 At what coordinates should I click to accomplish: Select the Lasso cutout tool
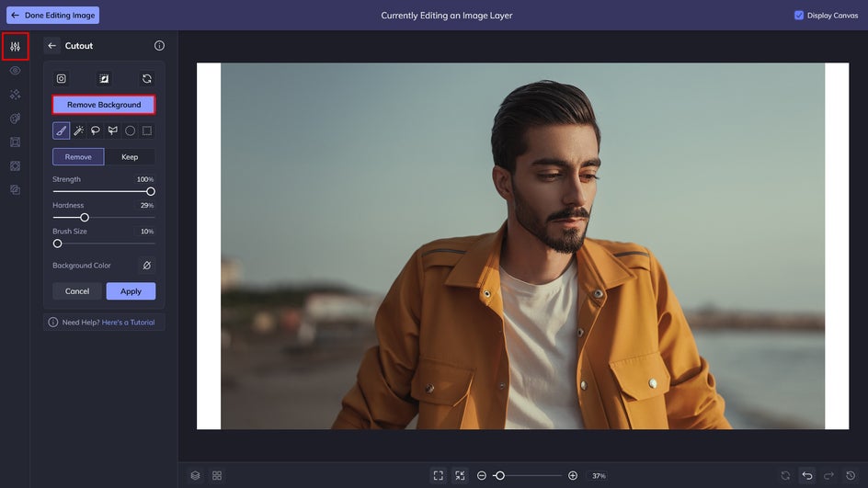click(x=96, y=131)
